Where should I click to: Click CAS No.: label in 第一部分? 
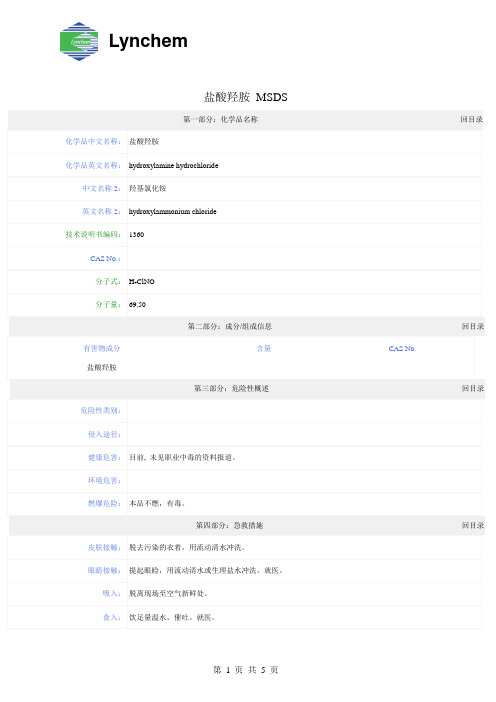pos(105,258)
